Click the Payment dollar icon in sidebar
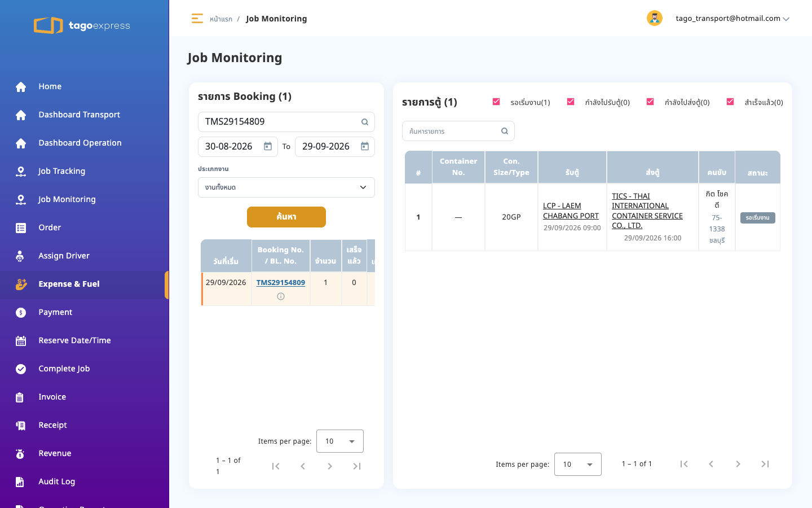 [x=21, y=312]
